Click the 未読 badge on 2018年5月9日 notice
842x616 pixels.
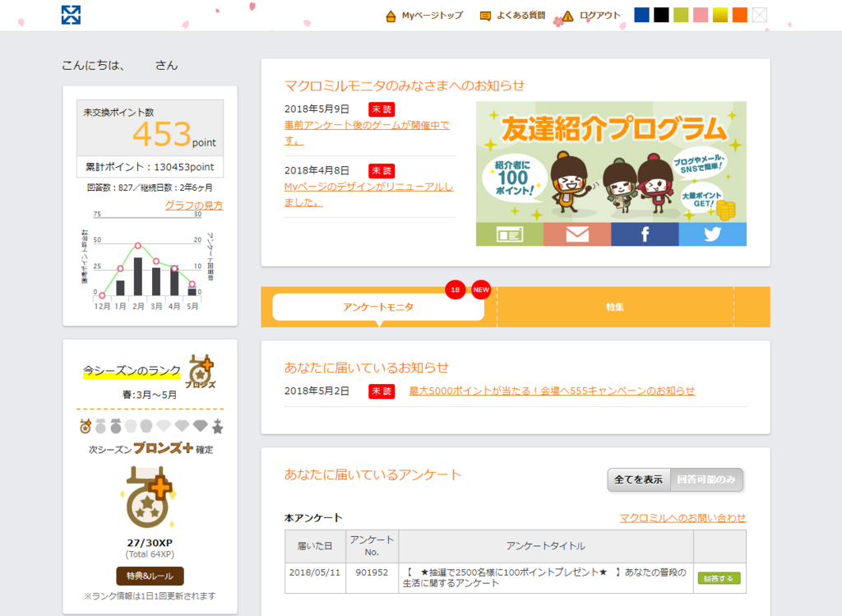coord(382,109)
